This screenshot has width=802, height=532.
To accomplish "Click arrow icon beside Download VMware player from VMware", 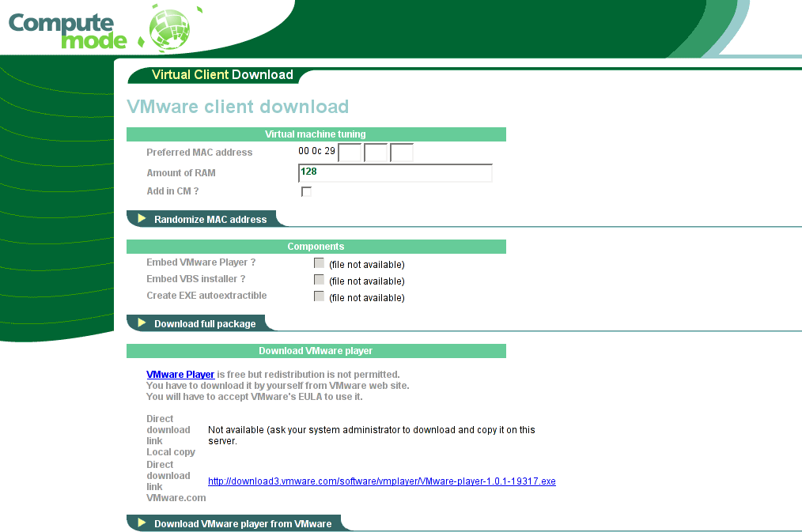I will click(x=142, y=523).
